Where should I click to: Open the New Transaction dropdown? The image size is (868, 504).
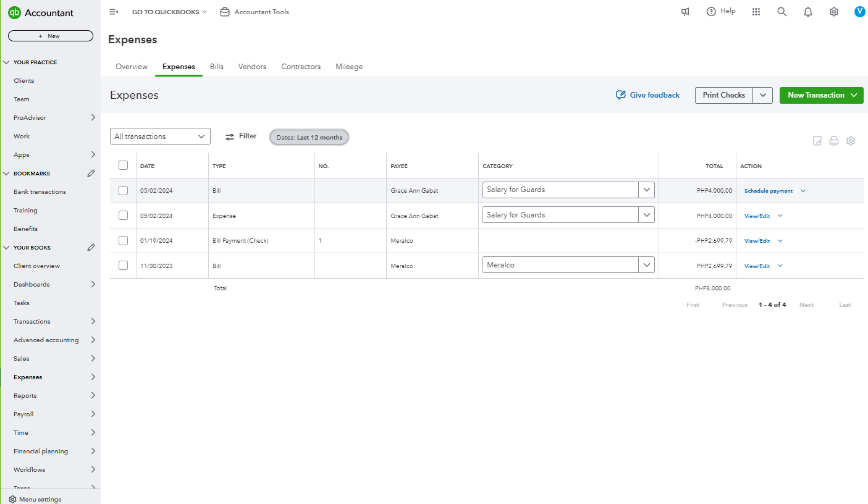click(822, 95)
